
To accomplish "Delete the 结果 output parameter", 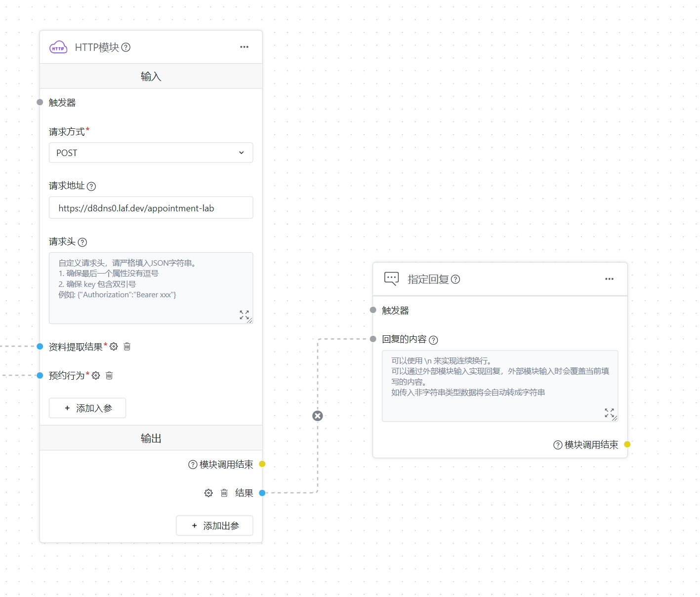I will coord(224,493).
